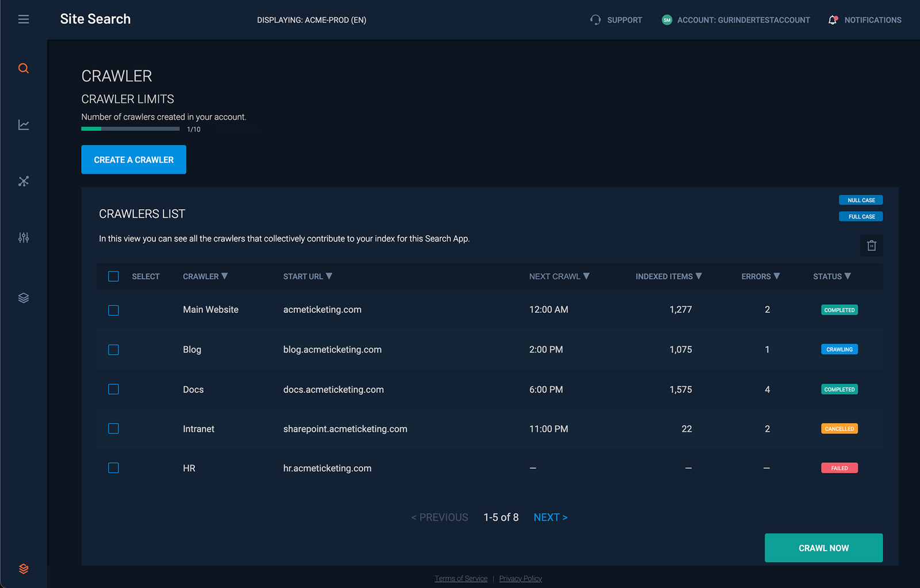Viewport: 920px width, 588px height.
Task: Sort by the Next Crawl column arrow
Action: [586, 276]
